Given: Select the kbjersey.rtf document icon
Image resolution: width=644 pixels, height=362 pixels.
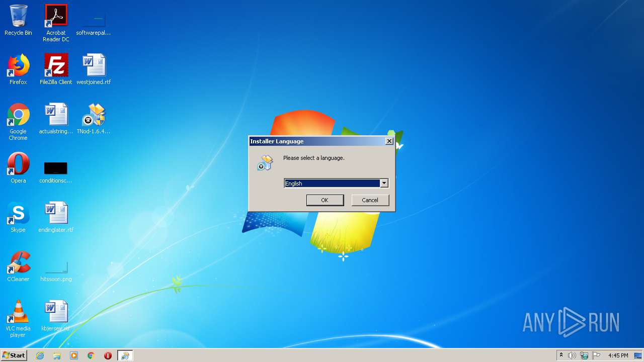Looking at the screenshot, I should click(x=56, y=316).
